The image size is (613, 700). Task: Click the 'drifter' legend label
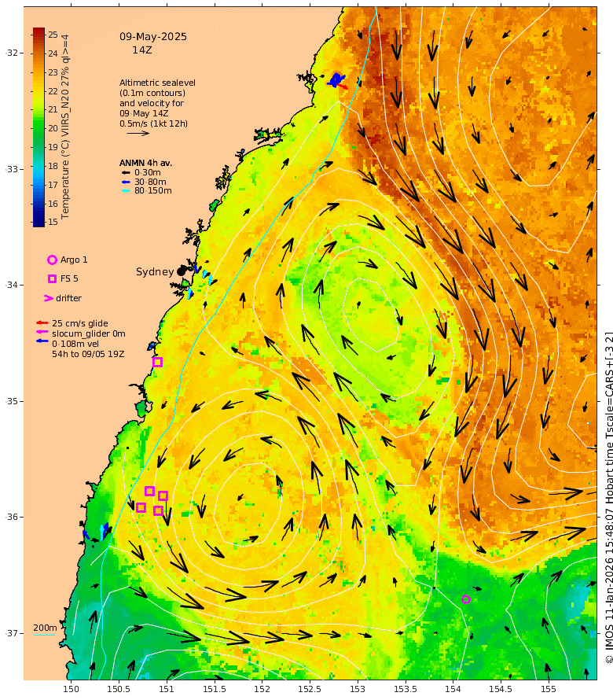pos(68,298)
